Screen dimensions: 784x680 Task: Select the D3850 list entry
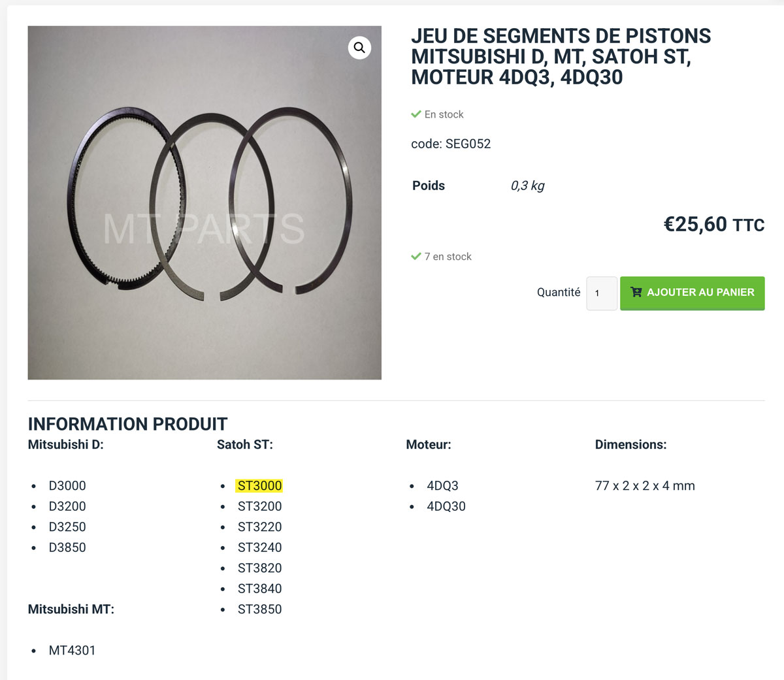coord(67,547)
